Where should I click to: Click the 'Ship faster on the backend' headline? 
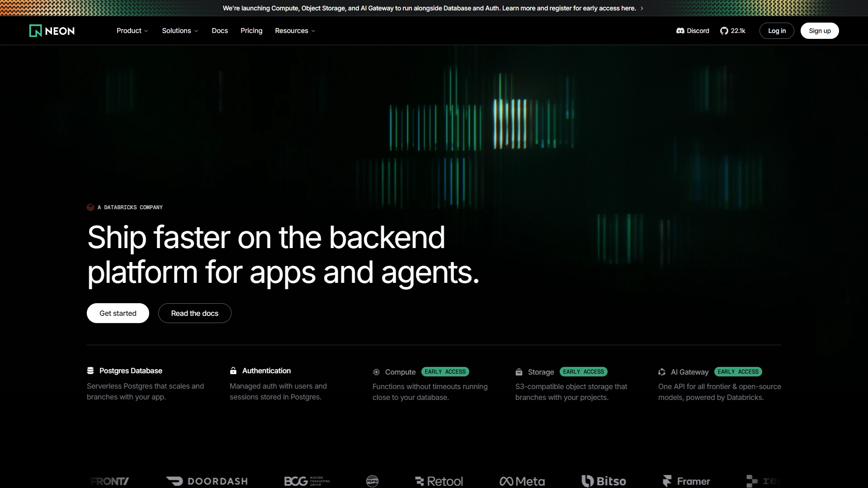point(283,255)
